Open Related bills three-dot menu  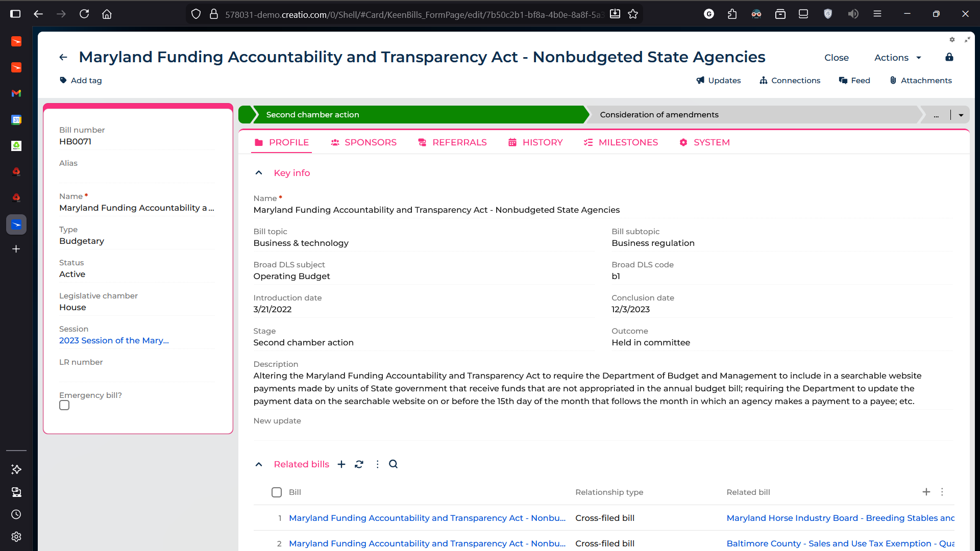tap(377, 464)
